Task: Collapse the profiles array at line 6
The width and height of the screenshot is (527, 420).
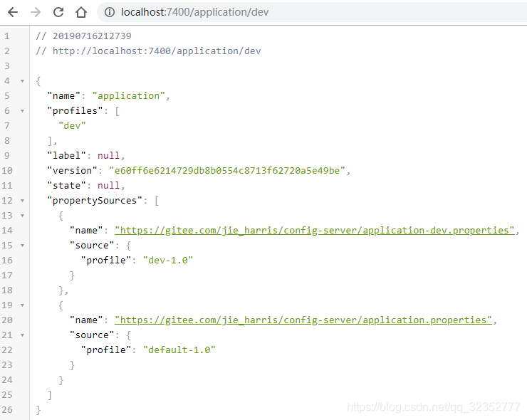Action: 22,111
